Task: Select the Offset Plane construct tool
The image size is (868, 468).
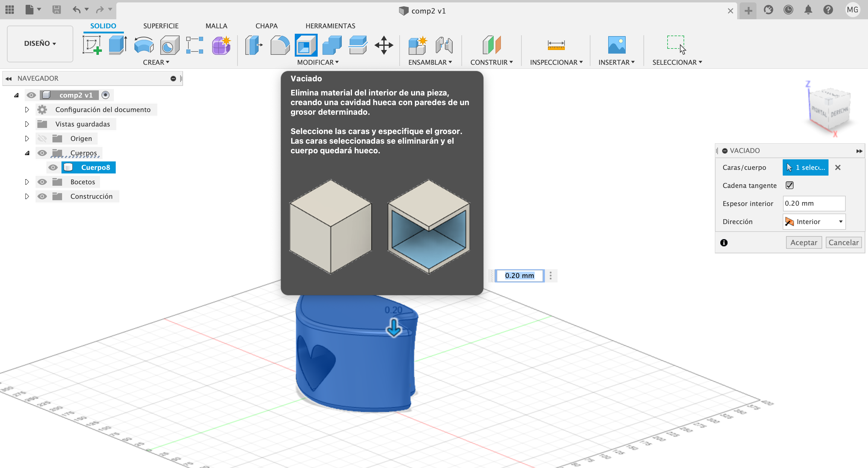Action: [492, 45]
